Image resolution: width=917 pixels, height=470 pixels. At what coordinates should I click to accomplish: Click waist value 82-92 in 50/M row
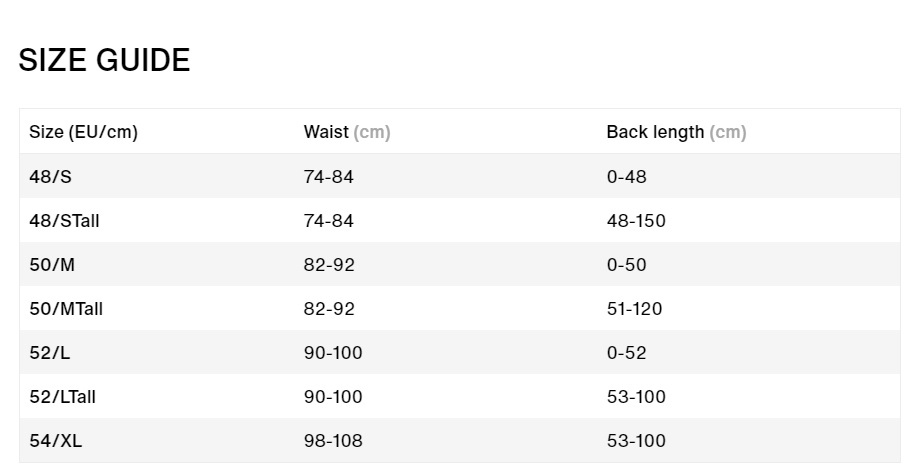[x=329, y=265]
